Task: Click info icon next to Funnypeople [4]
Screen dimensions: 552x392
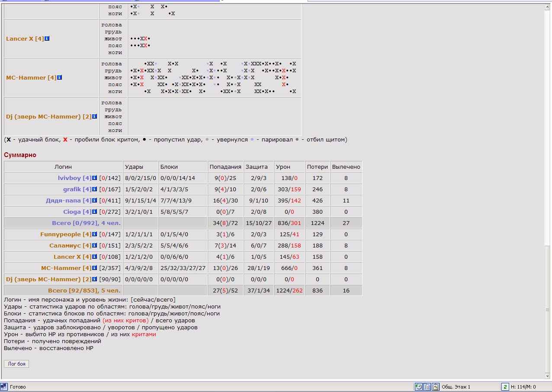Action: 95,234
